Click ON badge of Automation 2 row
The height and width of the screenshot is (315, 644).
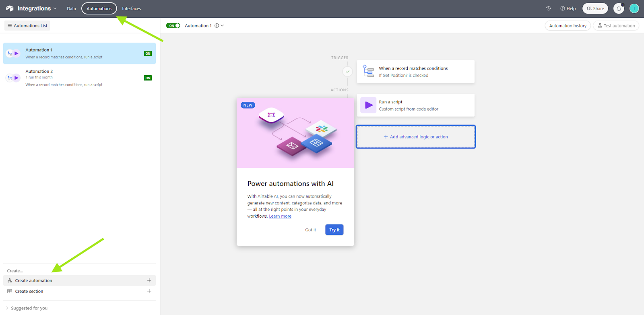tap(148, 78)
